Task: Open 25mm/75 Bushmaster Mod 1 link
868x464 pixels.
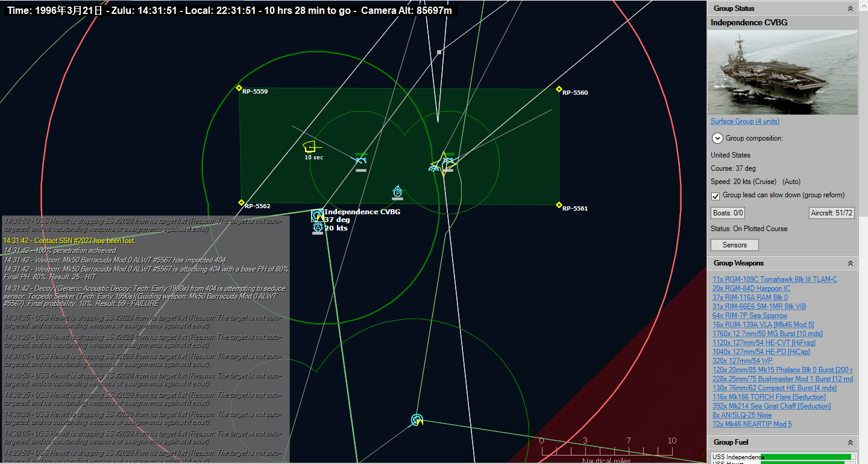Action: pyautogui.click(x=783, y=379)
